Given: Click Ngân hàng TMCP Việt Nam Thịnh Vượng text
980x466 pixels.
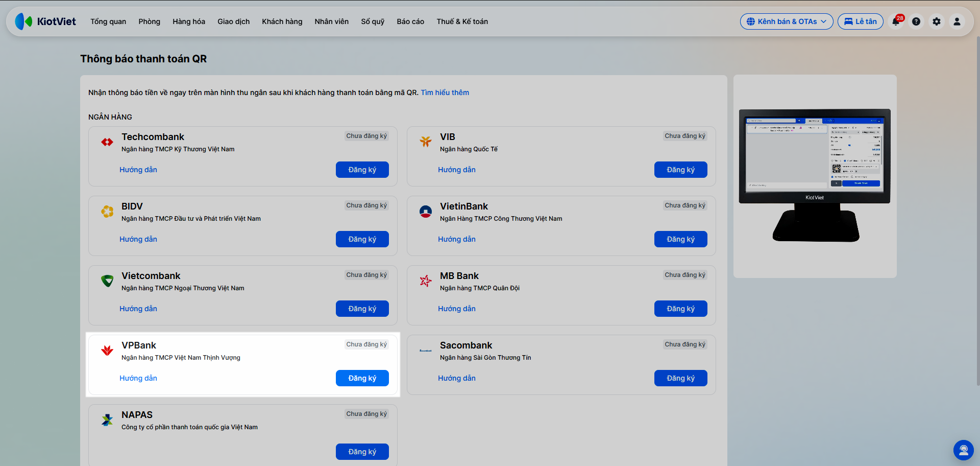Looking at the screenshot, I should [181, 358].
